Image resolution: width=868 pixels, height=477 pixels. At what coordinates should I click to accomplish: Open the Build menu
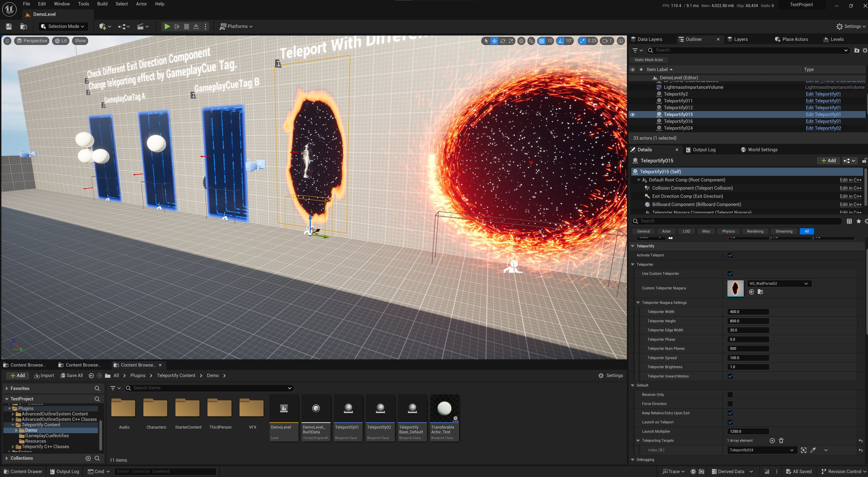(x=102, y=4)
